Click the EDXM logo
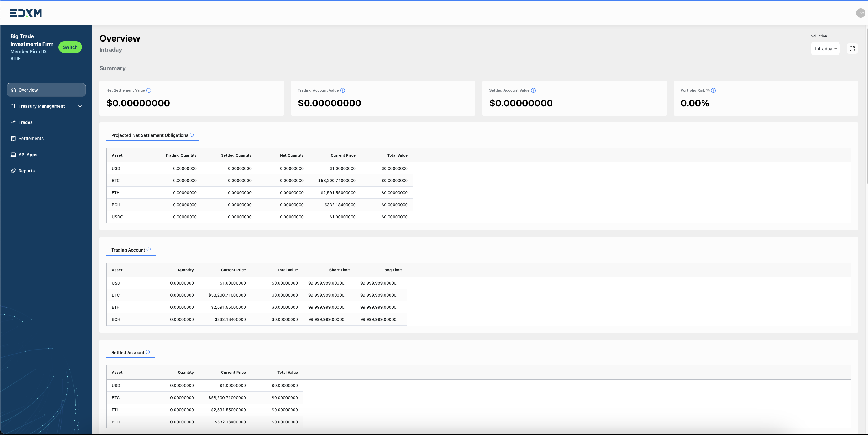The image size is (868, 435). pos(26,13)
